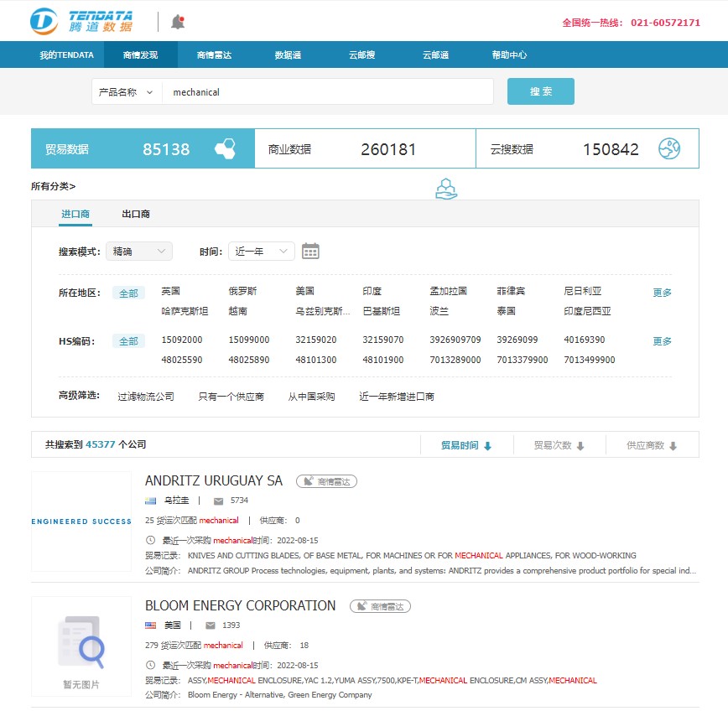The height and width of the screenshot is (711, 728).
Task: Click 商情雷达 badge next to ANDRITZ URUGUAY SA
Action: click(326, 482)
